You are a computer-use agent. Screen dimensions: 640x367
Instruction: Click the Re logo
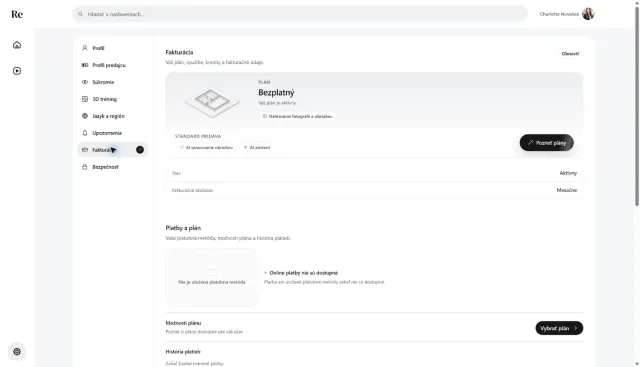coord(17,14)
